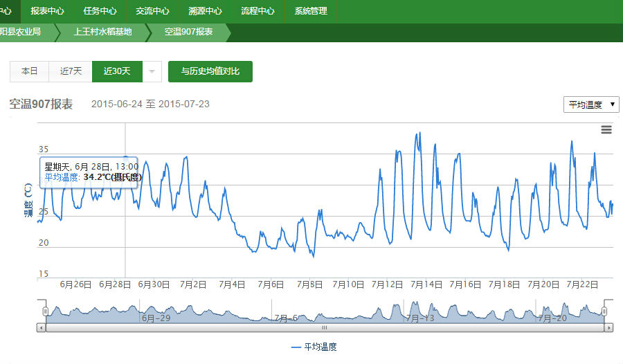The image size is (623, 364).
Task: Open the chart hamburger export menu
Action: pyautogui.click(x=606, y=129)
